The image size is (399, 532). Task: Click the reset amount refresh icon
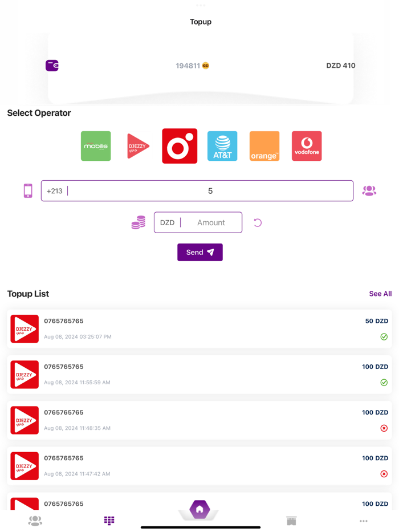tap(258, 222)
